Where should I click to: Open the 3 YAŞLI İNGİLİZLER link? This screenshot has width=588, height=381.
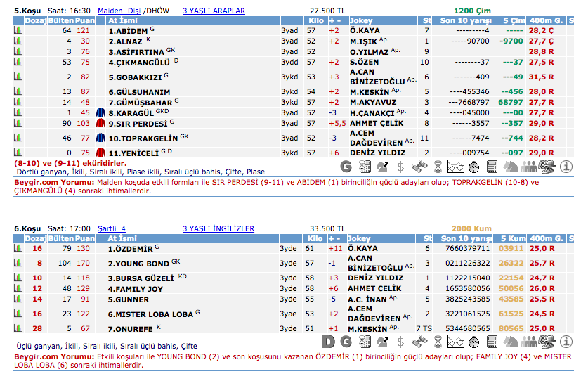(x=218, y=228)
